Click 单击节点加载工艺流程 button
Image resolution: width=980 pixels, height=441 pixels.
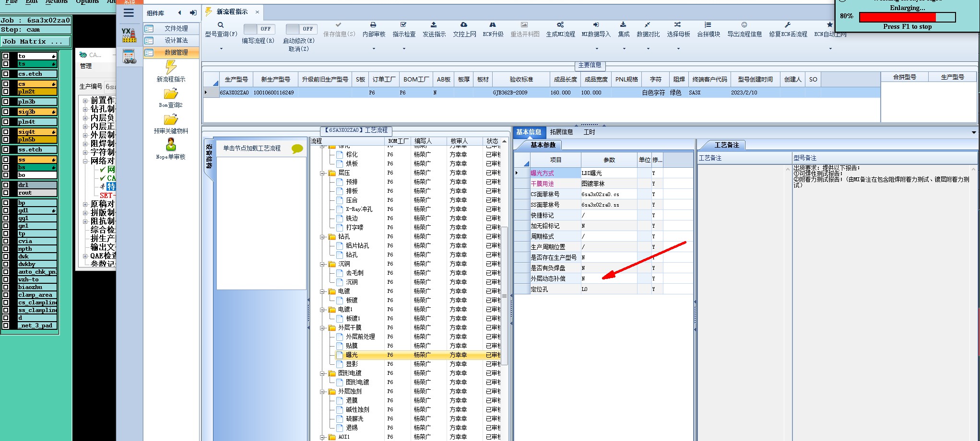(x=252, y=149)
